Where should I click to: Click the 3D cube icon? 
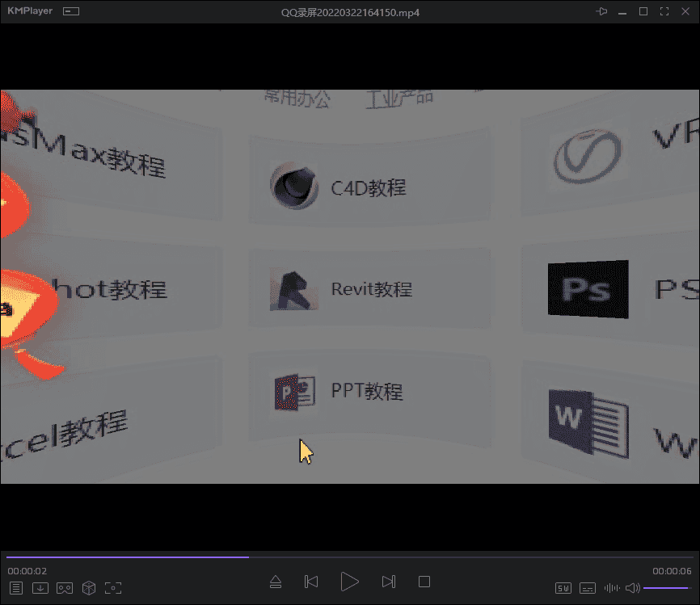(89, 587)
